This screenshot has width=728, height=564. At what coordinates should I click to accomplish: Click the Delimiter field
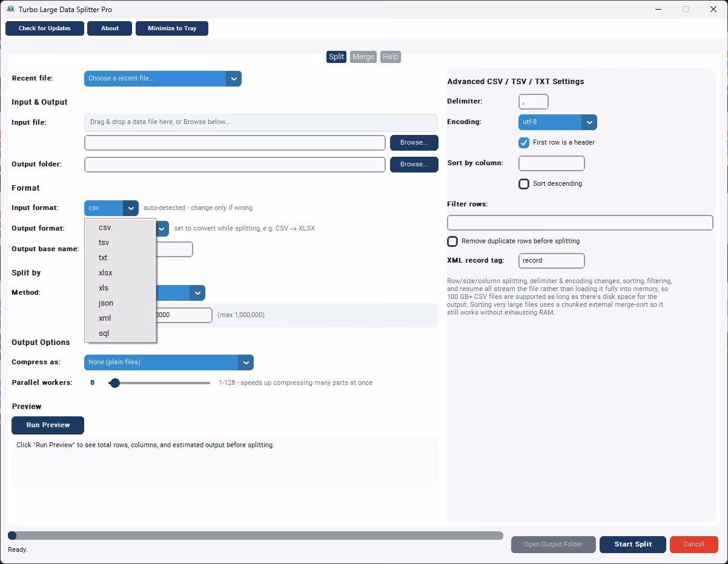click(x=534, y=102)
